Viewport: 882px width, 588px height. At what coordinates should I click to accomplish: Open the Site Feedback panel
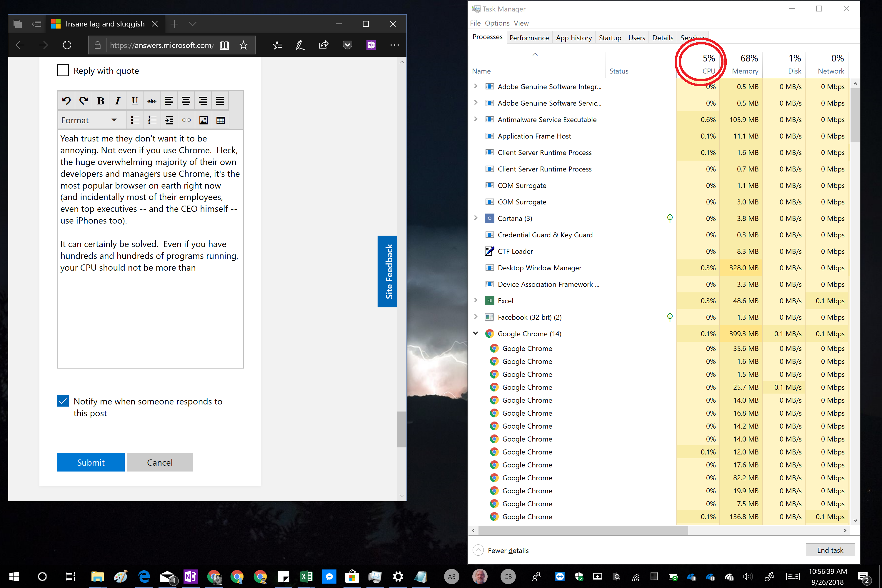(387, 271)
